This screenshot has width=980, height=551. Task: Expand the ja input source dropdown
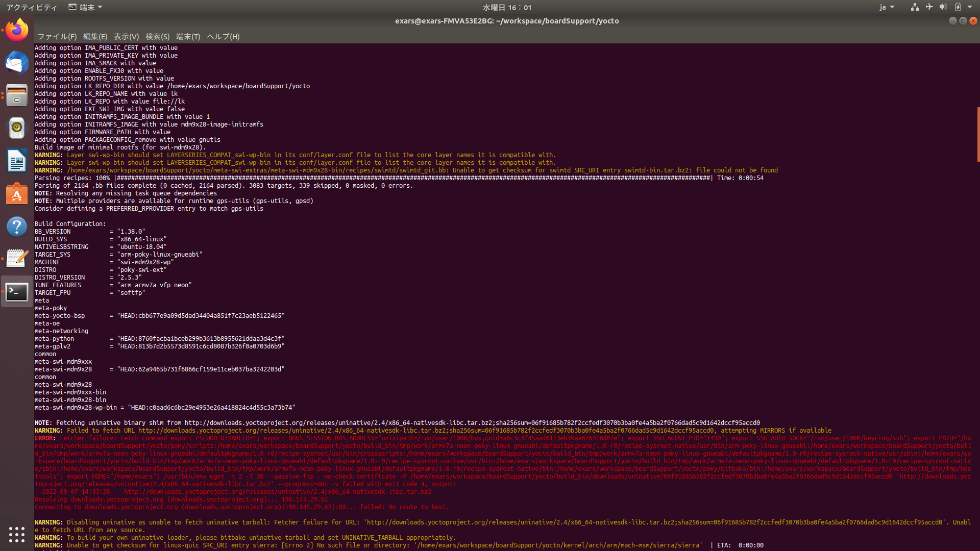tap(887, 7)
